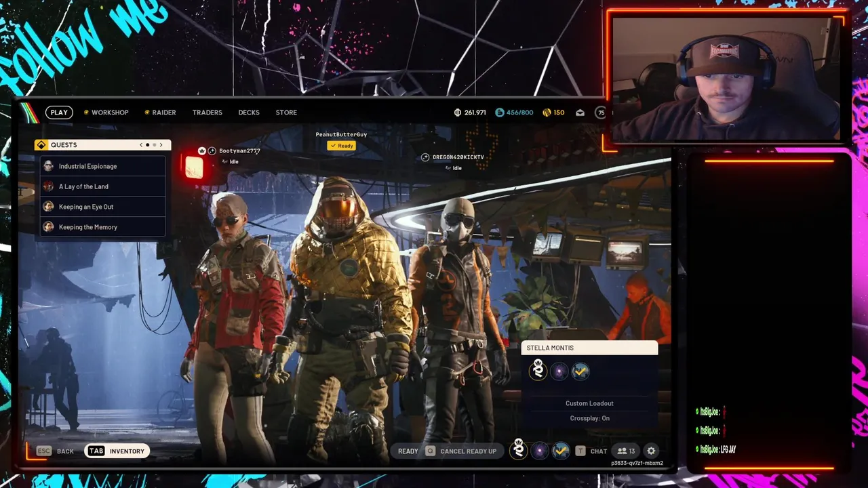Click the Keeping an Eye Out portrait

48,207
